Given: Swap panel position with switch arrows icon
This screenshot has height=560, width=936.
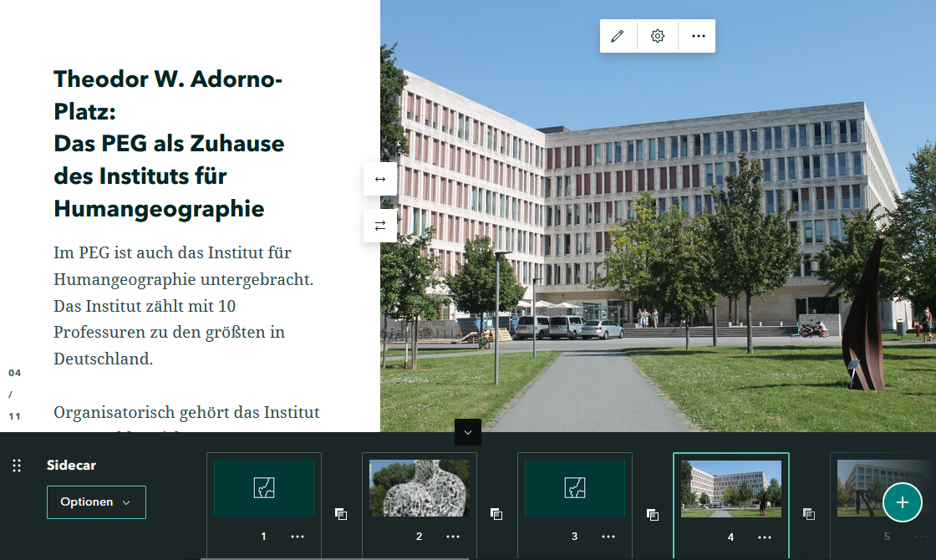Looking at the screenshot, I should click(x=380, y=226).
